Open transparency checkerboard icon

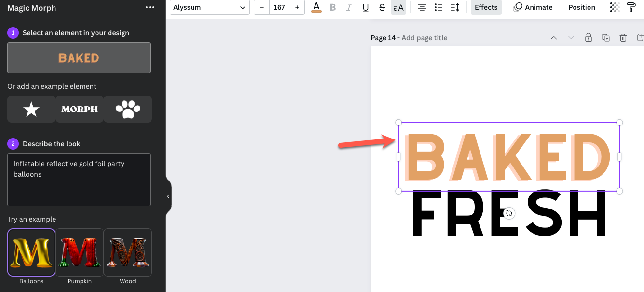coord(615,7)
